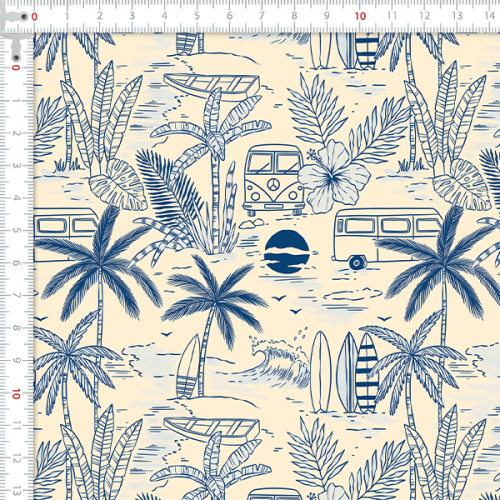Click the number 13 on the top ruler
The image size is (500, 500).
click(x=457, y=16)
